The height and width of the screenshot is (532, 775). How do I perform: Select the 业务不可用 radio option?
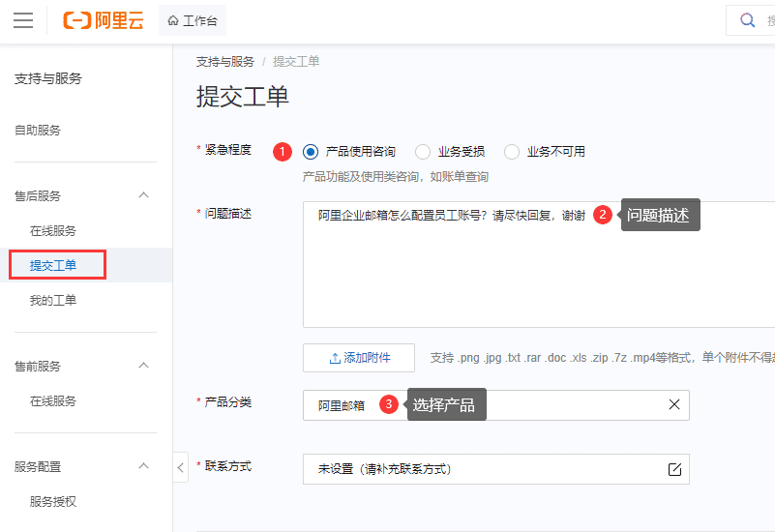coord(512,152)
